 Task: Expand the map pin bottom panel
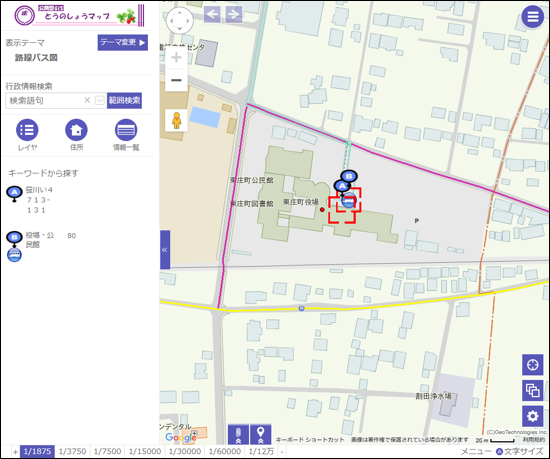(260, 435)
